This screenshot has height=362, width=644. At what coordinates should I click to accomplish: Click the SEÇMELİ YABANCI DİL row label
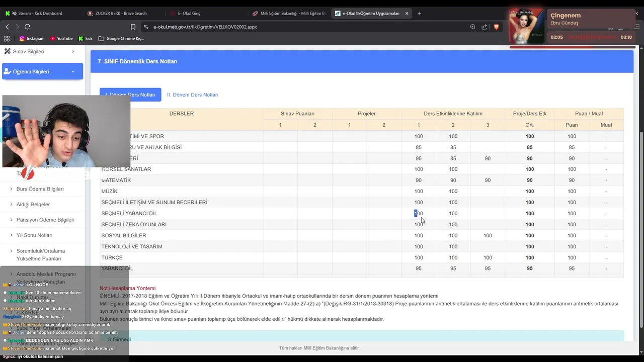tap(129, 214)
